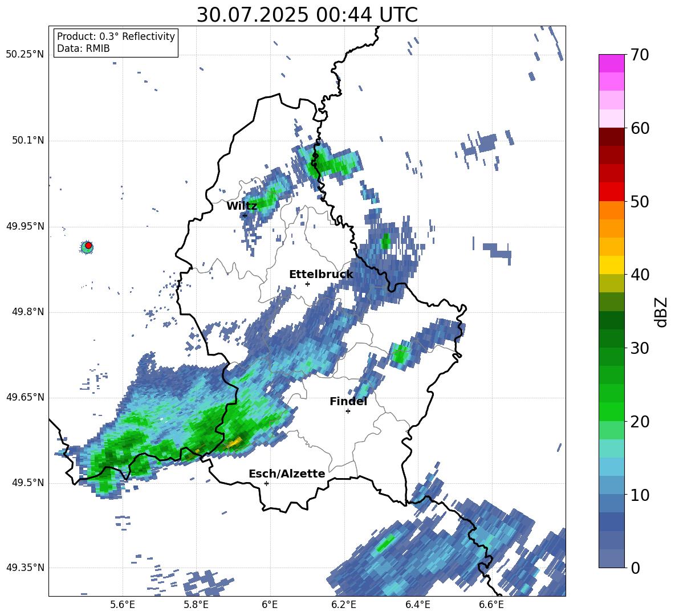
Task: Click the colorbar 0 tick label
Action: (635, 568)
